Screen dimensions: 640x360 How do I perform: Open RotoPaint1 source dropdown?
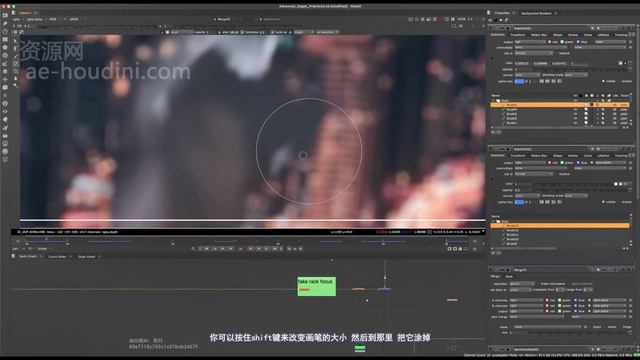[x=527, y=75]
